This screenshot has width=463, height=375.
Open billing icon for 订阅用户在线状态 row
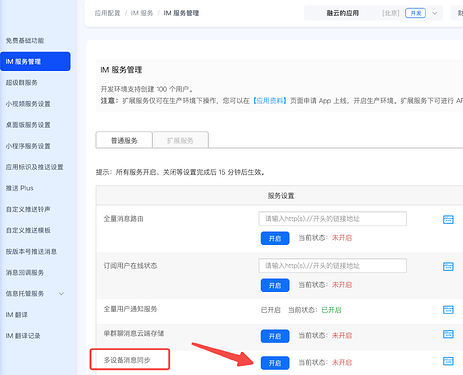coord(448,266)
